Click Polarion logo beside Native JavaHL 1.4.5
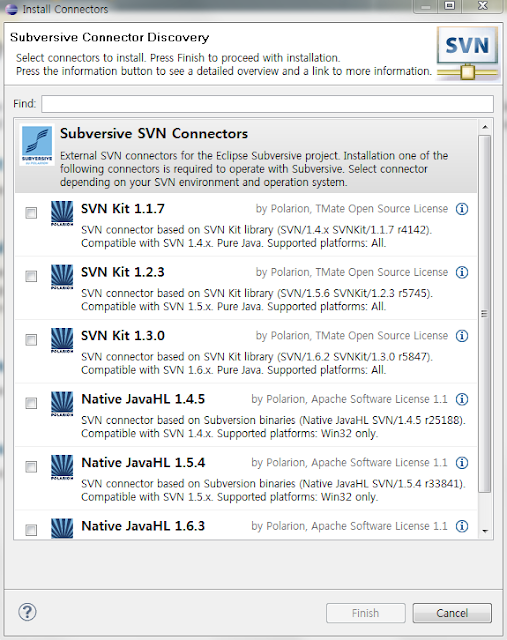The height and width of the screenshot is (640, 507). [62, 404]
